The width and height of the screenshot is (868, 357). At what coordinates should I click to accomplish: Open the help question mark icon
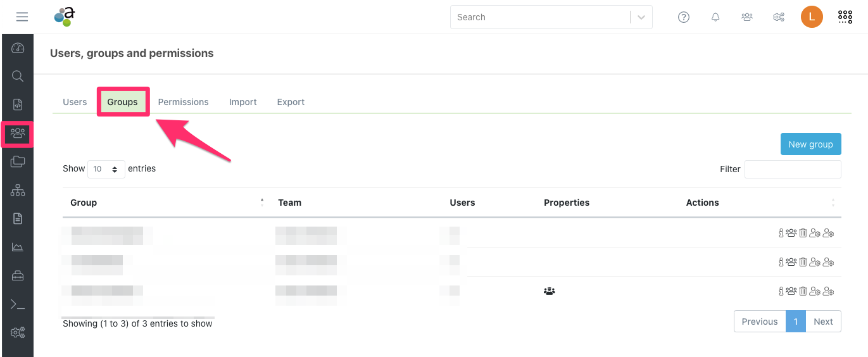click(x=684, y=17)
